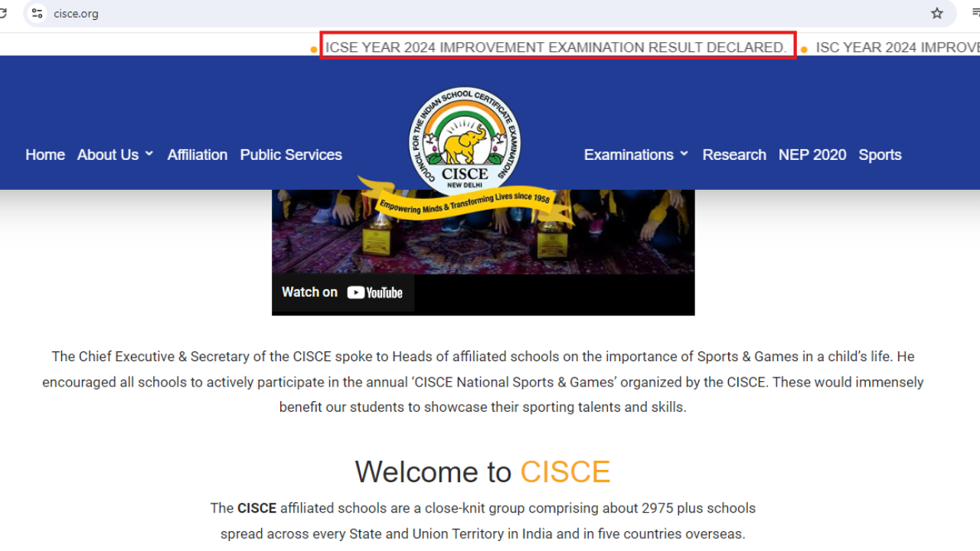This screenshot has height=551, width=980.
Task: Open the site information icon beside cisce.org
Action: tap(37, 13)
